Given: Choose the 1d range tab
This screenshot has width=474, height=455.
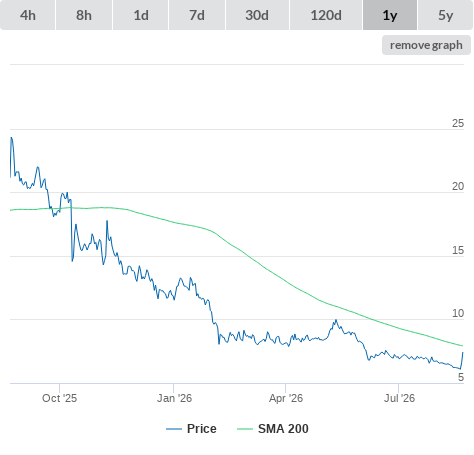Looking at the screenshot, I should (x=141, y=15).
